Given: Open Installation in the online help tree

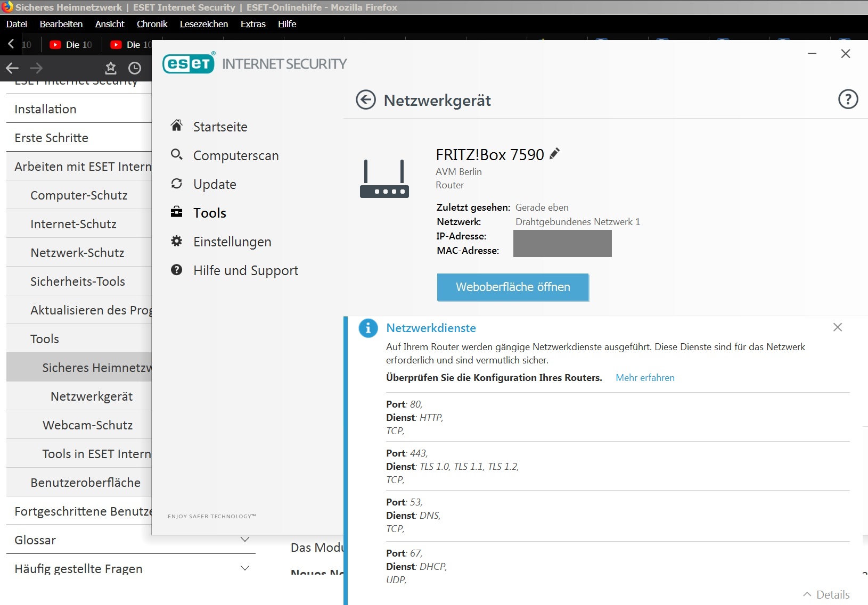Looking at the screenshot, I should 79,109.
